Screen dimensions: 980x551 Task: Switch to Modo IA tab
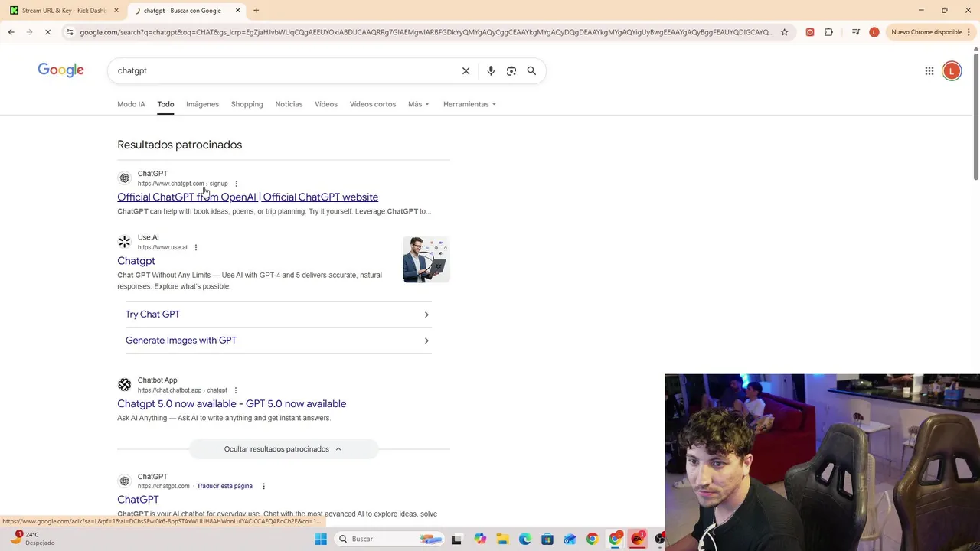[x=131, y=104]
